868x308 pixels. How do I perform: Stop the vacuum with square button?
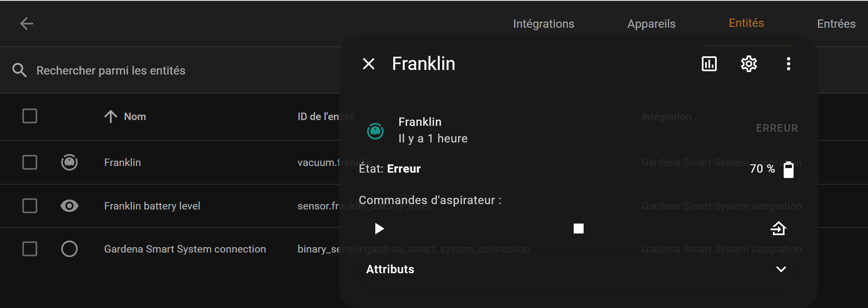tap(578, 229)
